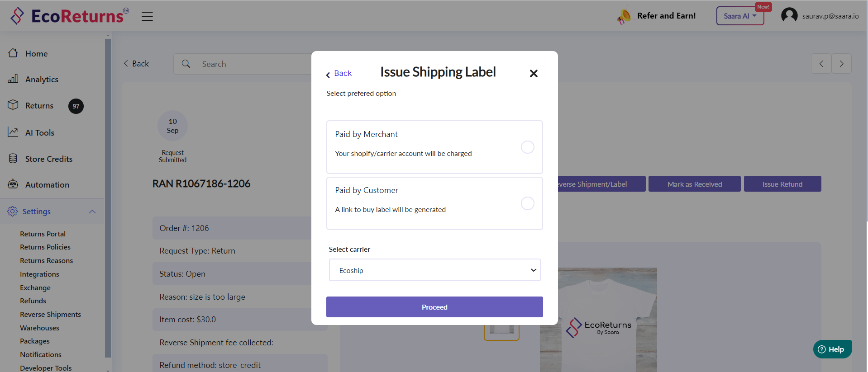Open the Ecoship carrier dropdown
This screenshot has height=372, width=868.
pyautogui.click(x=434, y=270)
